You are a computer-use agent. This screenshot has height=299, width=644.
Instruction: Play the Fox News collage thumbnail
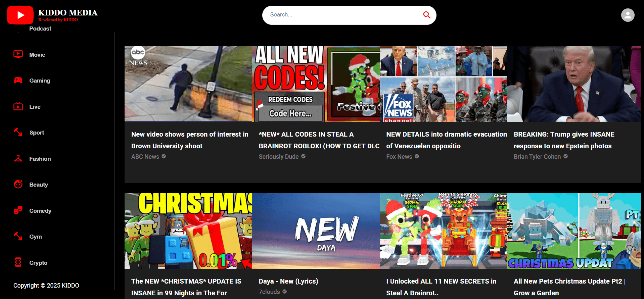[443, 84]
